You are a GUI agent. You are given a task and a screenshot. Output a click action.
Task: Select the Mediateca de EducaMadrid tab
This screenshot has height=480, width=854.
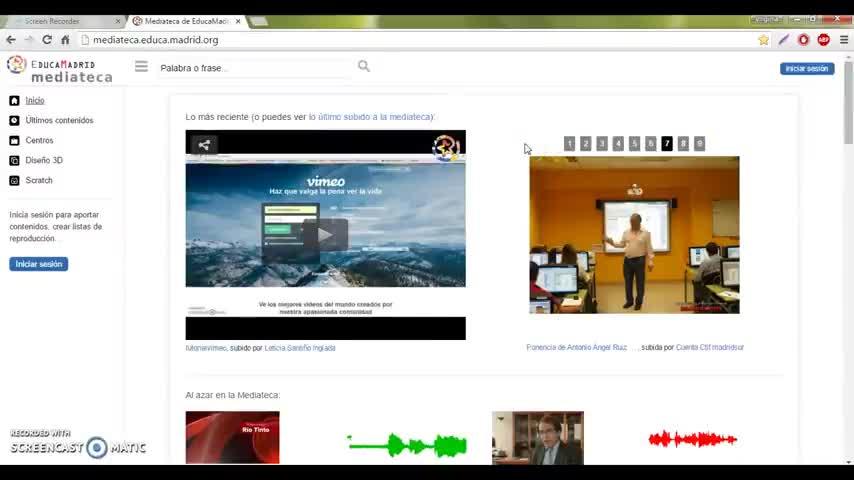[x=185, y=21]
